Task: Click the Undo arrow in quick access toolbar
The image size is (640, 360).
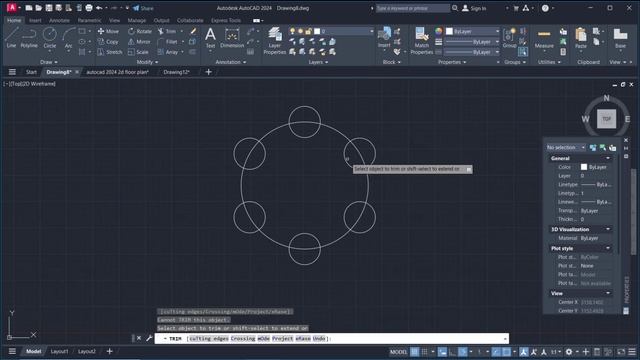Action: tap(99, 8)
